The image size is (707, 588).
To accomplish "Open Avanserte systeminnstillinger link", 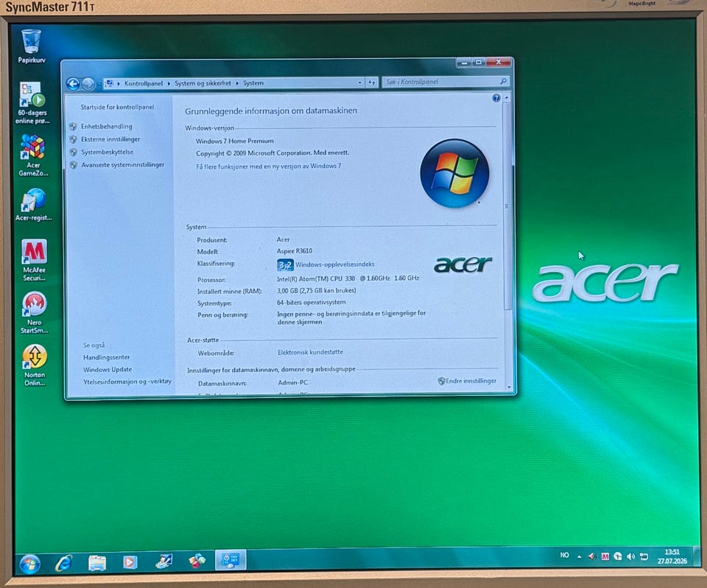I will click(123, 165).
